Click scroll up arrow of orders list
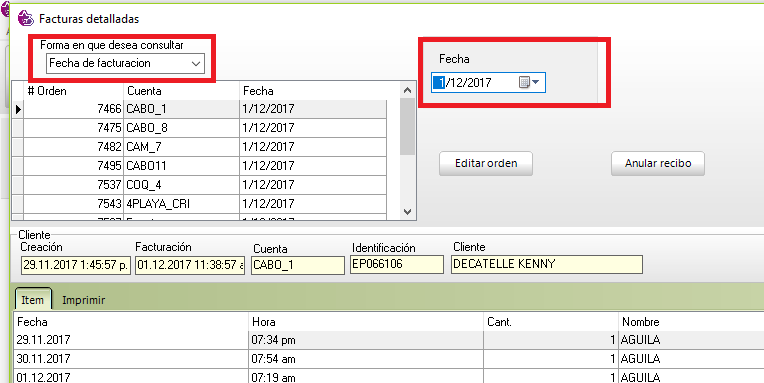Viewport: 764px width, 383px height. tap(408, 90)
